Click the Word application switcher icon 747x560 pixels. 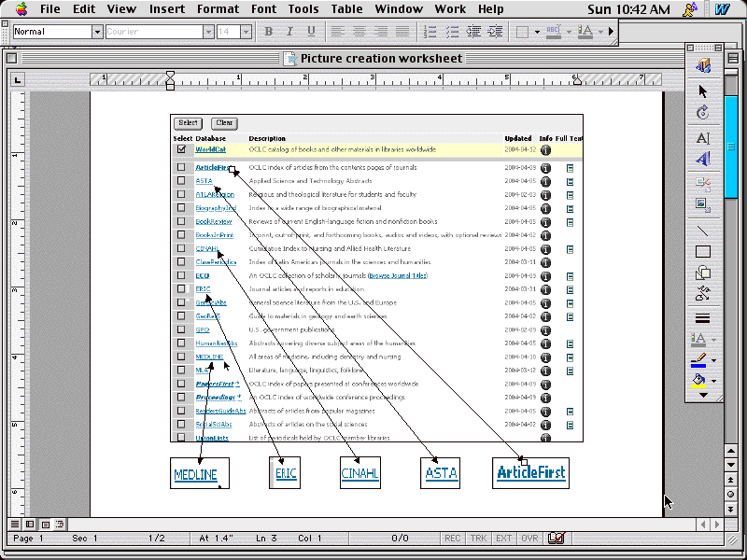(722, 9)
